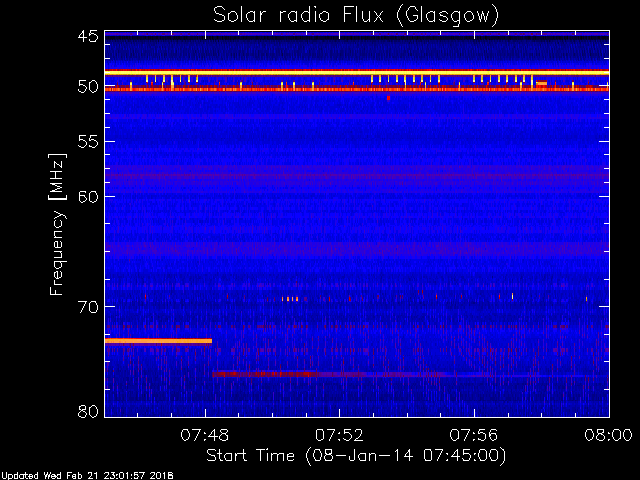The width and height of the screenshot is (640, 480).
Task: Click the small red spot below the 50 MHz band
Action: [388, 98]
